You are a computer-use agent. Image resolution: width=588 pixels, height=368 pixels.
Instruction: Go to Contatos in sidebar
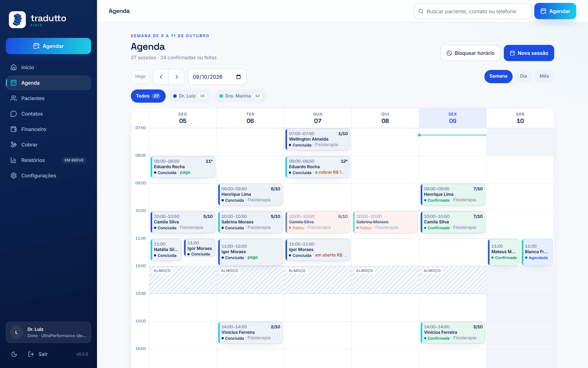click(x=49, y=114)
